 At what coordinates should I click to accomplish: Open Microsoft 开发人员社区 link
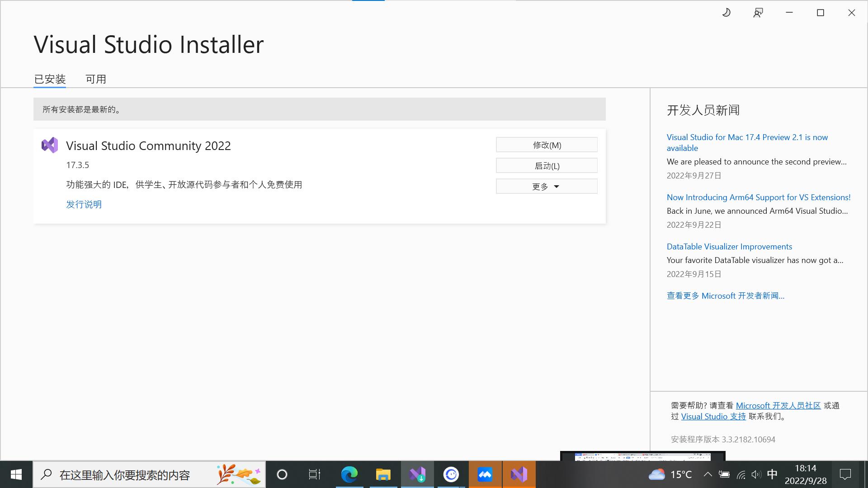click(x=778, y=405)
